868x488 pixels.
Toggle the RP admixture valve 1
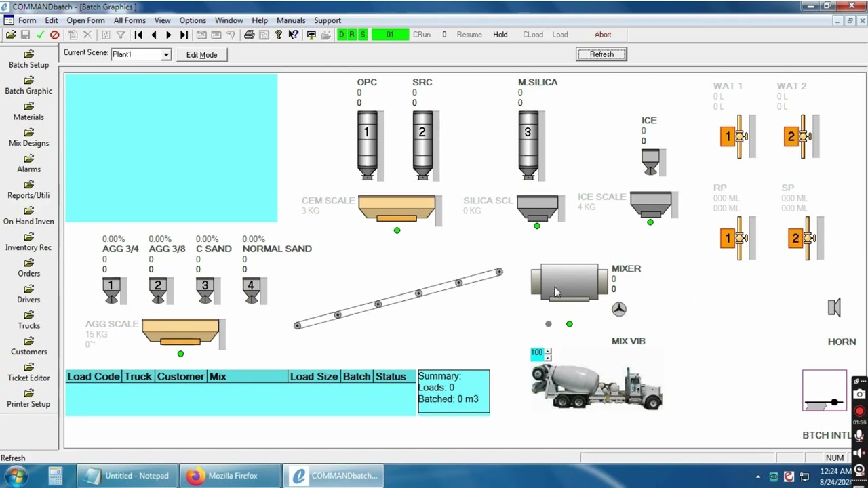tap(734, 238)
